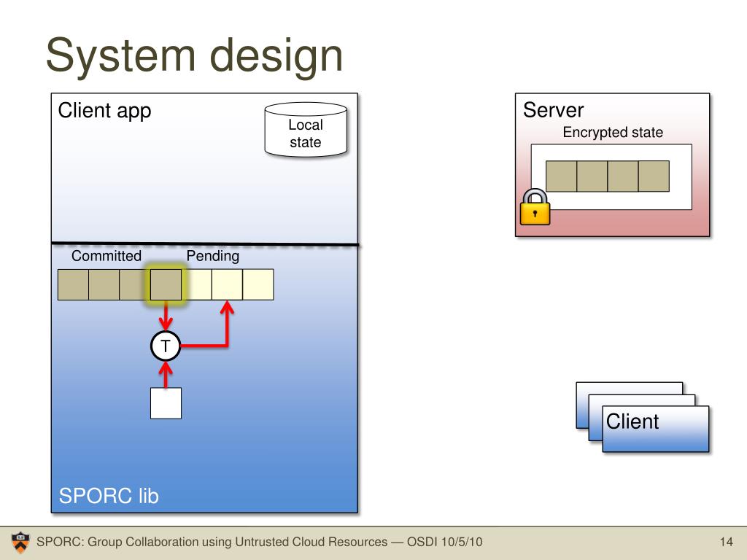747x560 pixels.
Task: Select the highlighted committed block
Action: 166,285
